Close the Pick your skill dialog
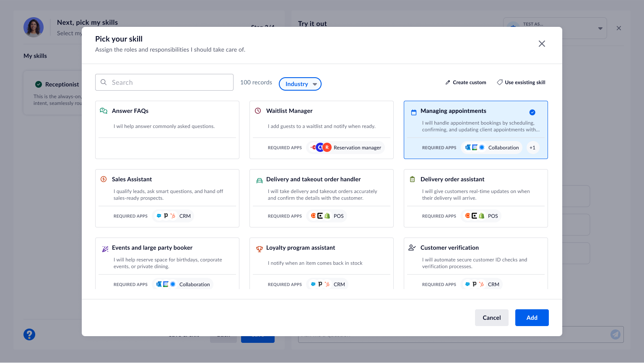 pyautogui.click(x=542, y=44)
